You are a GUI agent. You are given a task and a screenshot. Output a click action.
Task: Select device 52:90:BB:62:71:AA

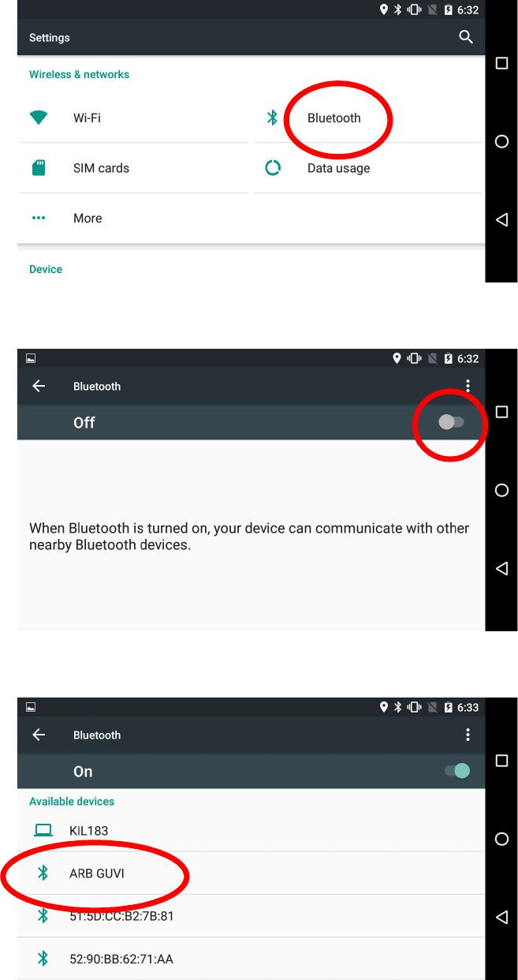coord(251,959)
